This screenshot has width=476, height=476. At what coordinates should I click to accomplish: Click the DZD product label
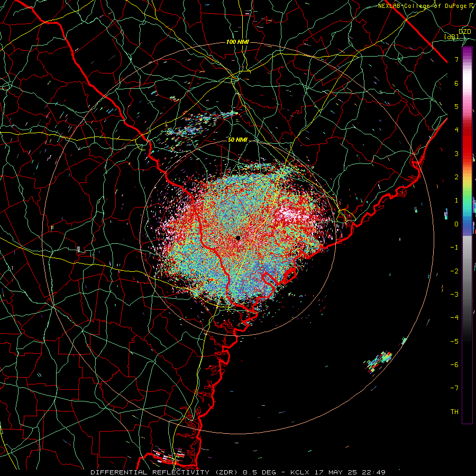coord(465,32)
